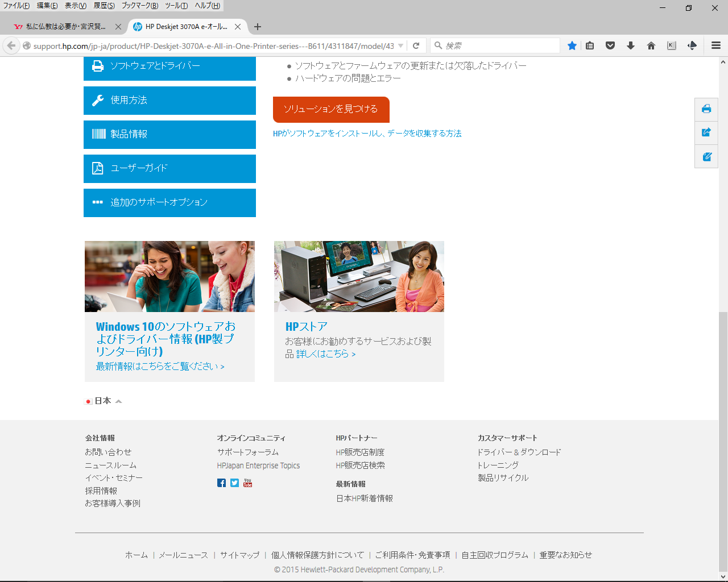This screenshot has width=728, height=582.
Task: Open HP販売店検索 footer link
Action: [x=360, y=465]
